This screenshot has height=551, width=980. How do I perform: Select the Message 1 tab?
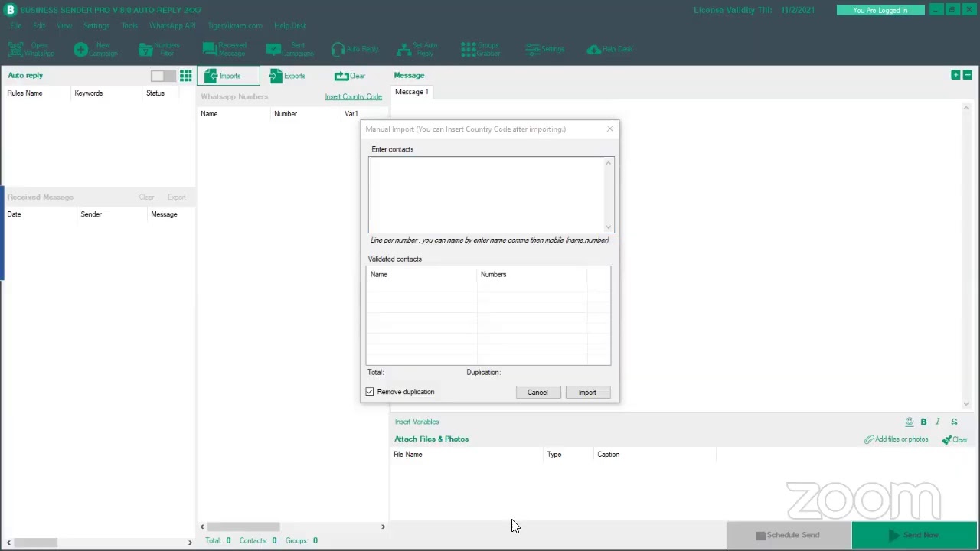(x=412, y=92)
